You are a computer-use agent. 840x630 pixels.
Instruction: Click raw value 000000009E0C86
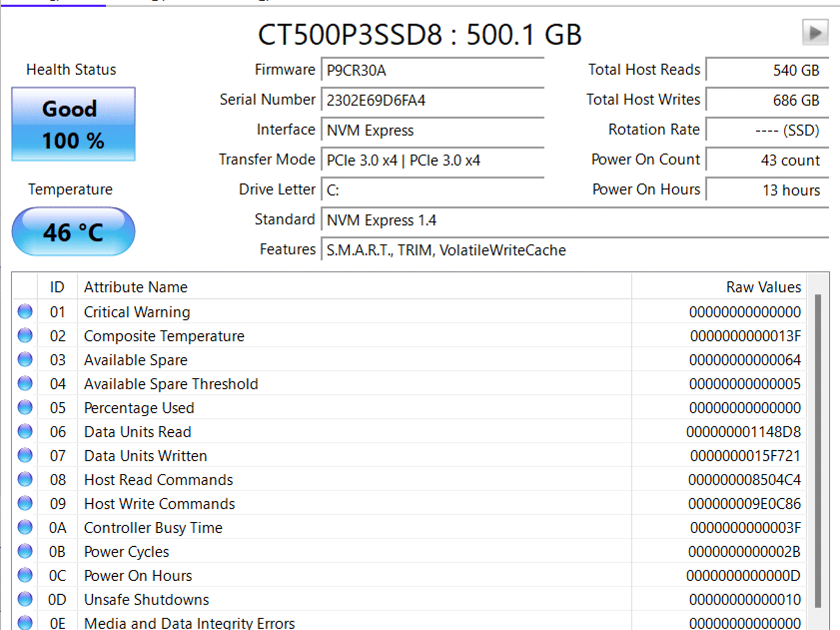tap(744, 504)
